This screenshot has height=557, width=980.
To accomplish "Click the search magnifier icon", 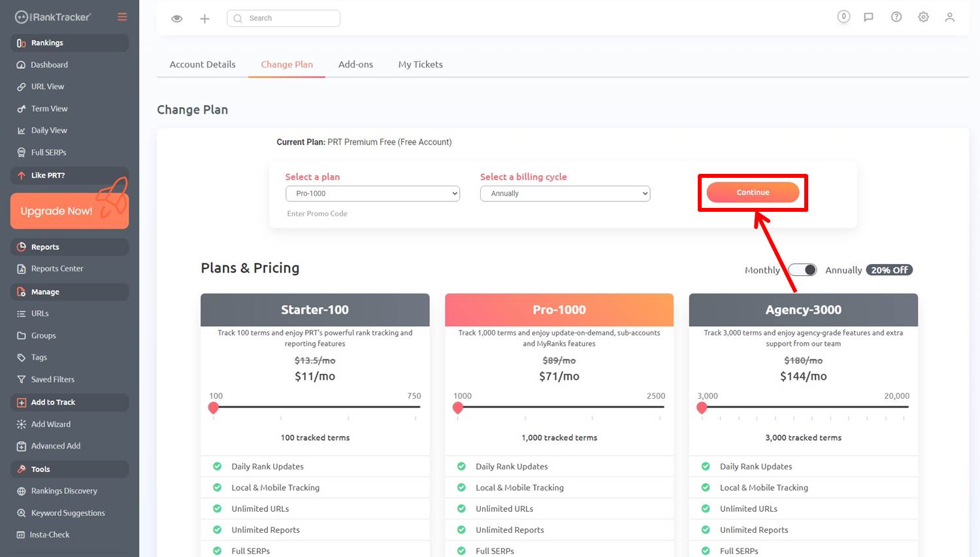I will pyautogui.click(x=238, y=18).
